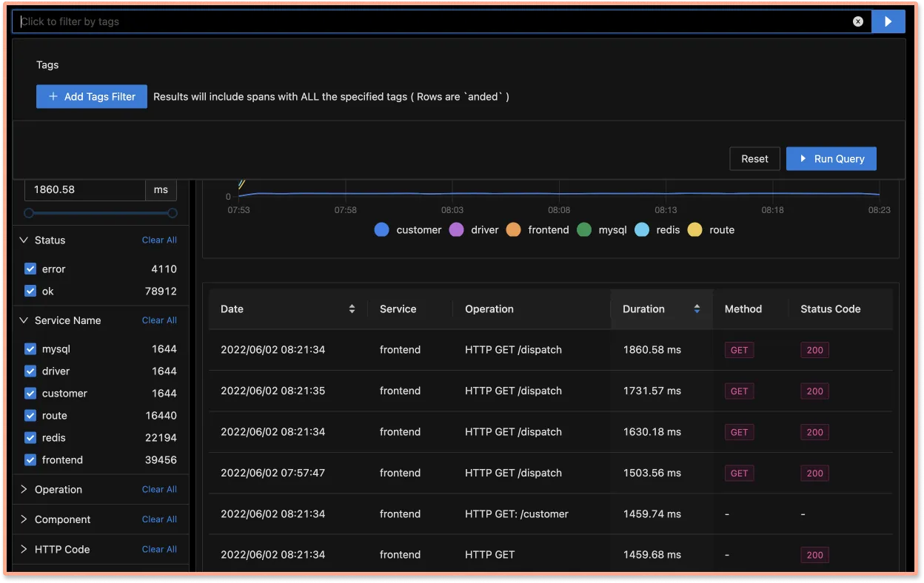Sort by Date column arrows
Image resolution: width=924 pixels, height=583 pixels.
(352, 309)
